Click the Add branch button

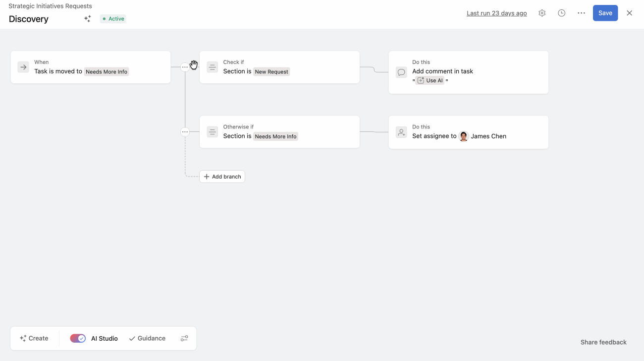click(222, 177)
